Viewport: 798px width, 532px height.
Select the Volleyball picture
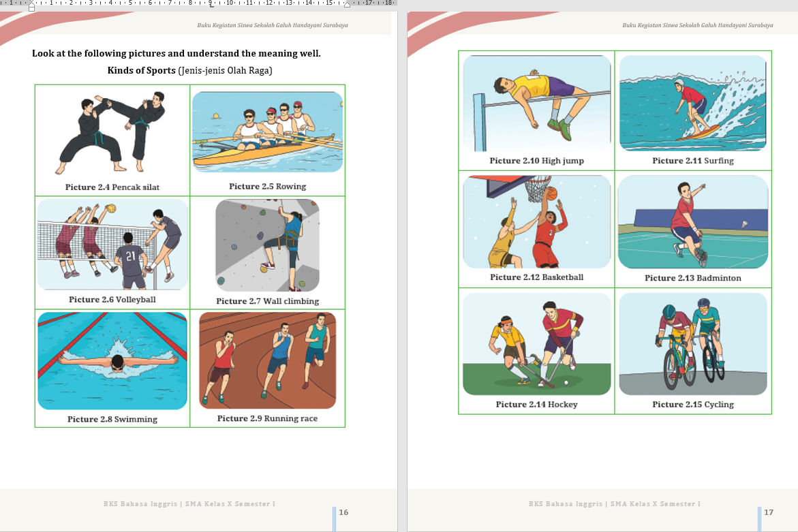coord(112,244)
